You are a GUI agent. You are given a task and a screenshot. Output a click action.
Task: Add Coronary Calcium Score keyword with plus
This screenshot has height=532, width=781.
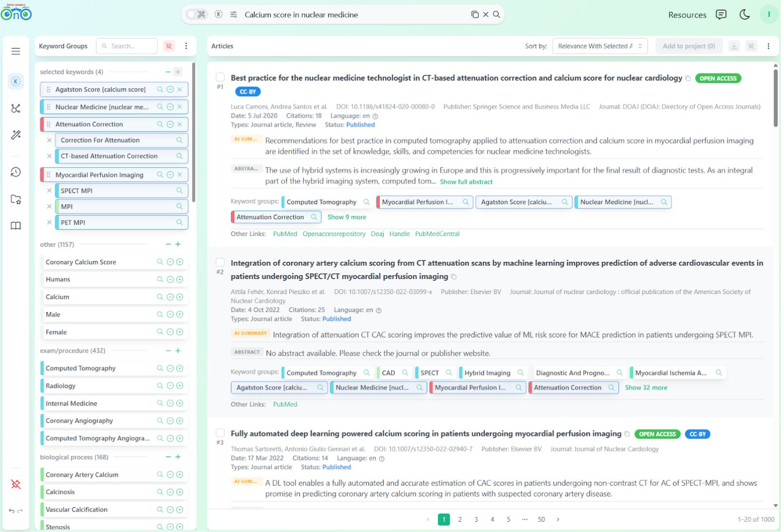[180, 262]
